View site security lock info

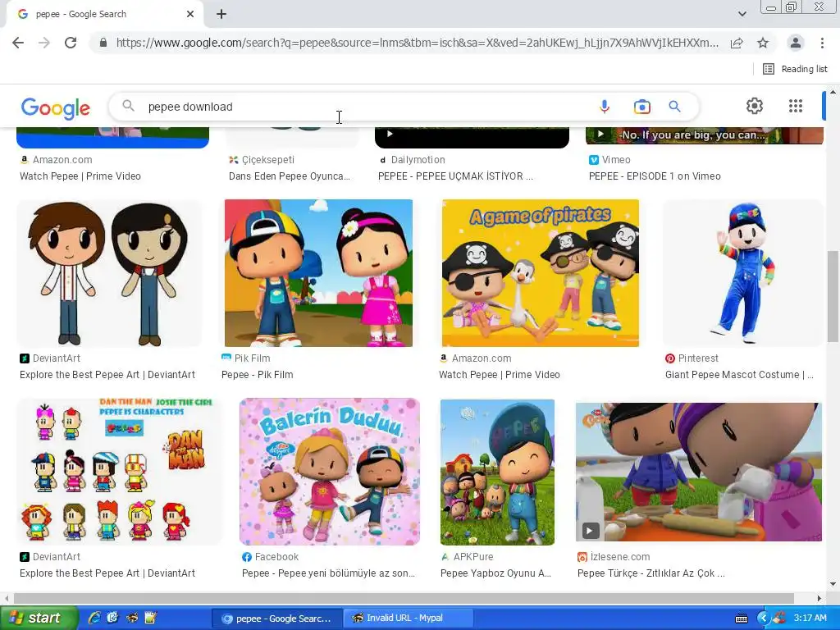pyautogui.click(x=103, y=43)
